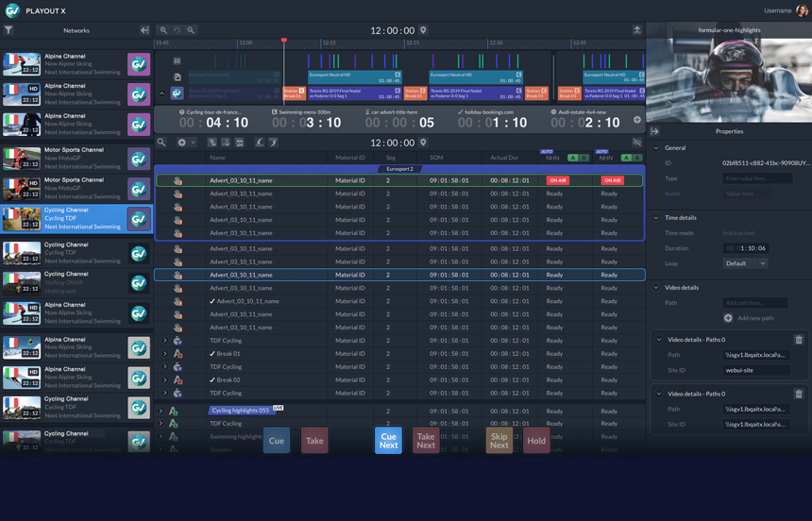
Task: Delete the first Video details Paths block
Action: [x=799, y=340]
